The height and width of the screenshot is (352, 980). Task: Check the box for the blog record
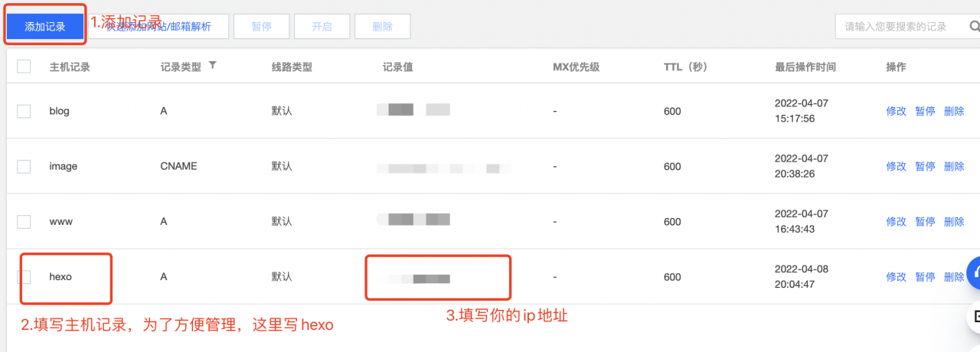[24, 111]
